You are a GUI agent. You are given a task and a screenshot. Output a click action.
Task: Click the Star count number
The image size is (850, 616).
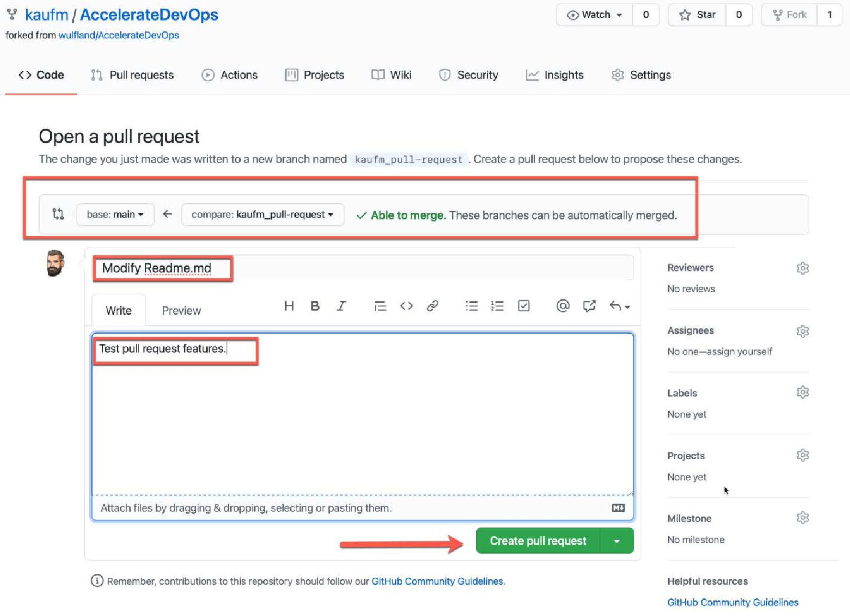coord(739,15)
